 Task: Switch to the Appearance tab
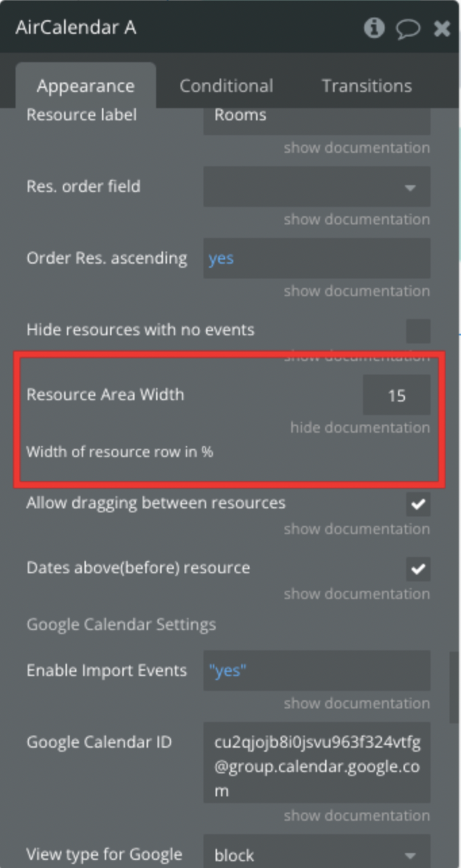86,86
